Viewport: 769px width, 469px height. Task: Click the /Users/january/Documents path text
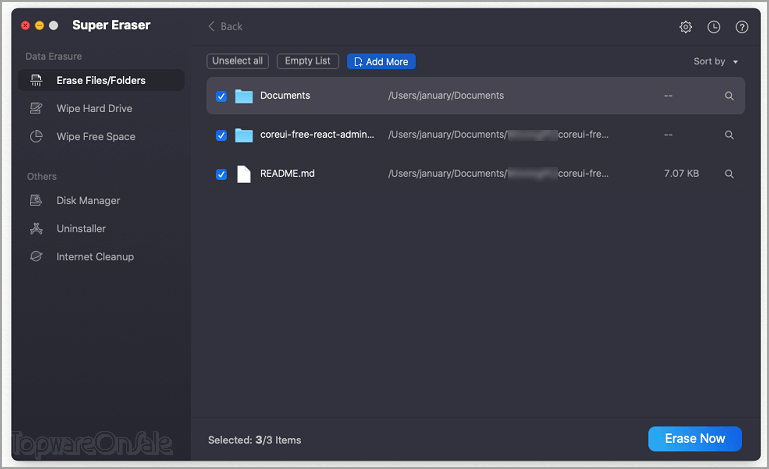click(446, 96)
